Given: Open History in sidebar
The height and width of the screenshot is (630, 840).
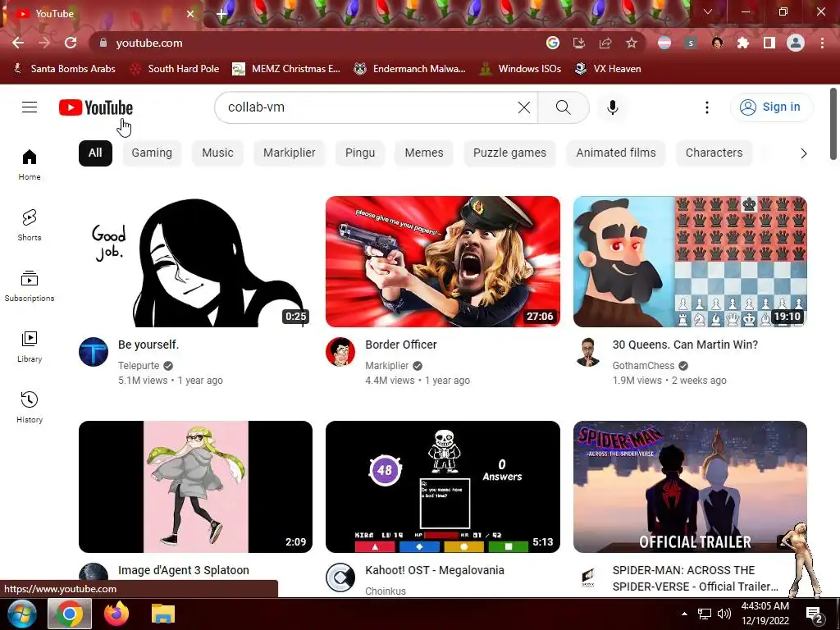Looking at the screenshot, I should [30, 407].
